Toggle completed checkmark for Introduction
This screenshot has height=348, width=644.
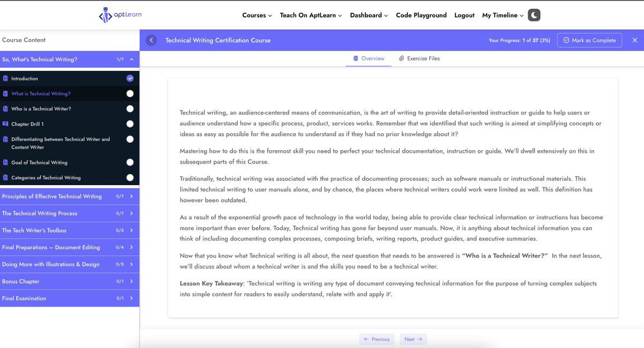(x=130, y=78)
